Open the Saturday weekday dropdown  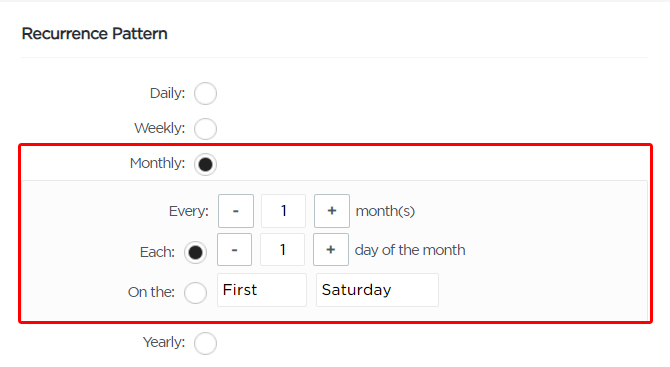377,290
